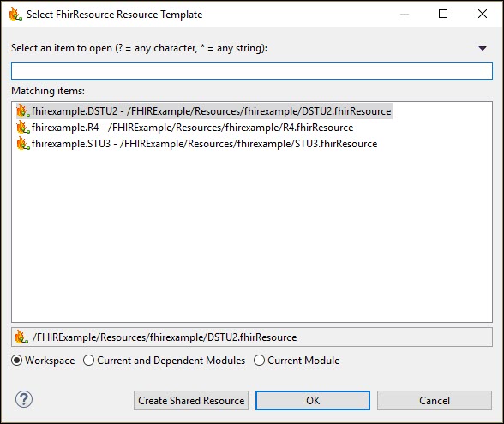The width and height of the screenshot is (504, 424).
Task: Choose fhirexample.DSTU2 resource row
Action: coord(204,111)
